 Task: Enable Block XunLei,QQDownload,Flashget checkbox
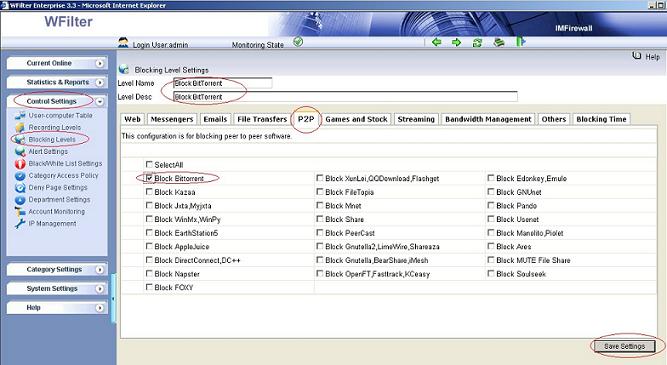(320, 178)
